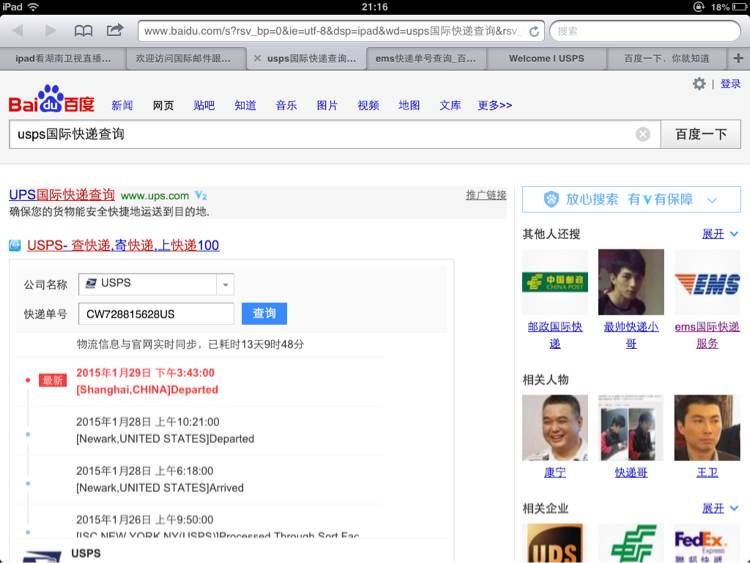Viewport: 750px width, 563px height.
Task: Click the 百度一下 search button
Action: click(701, 134)
